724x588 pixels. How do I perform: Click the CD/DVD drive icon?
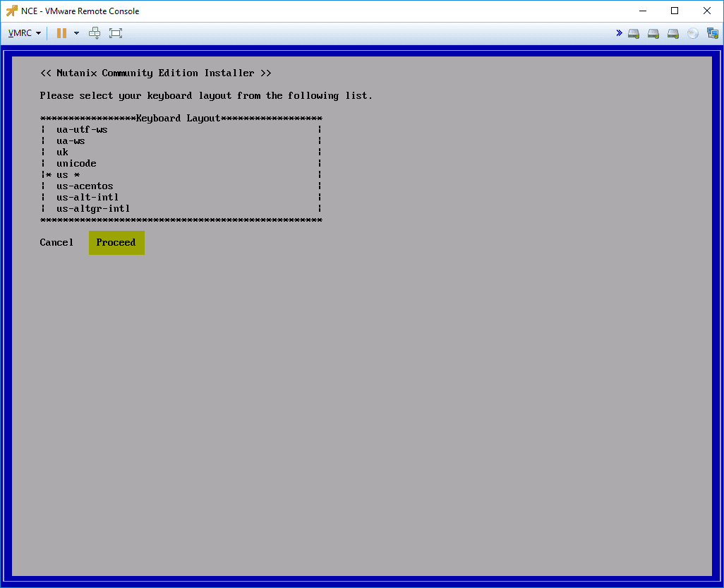[692, 32]
